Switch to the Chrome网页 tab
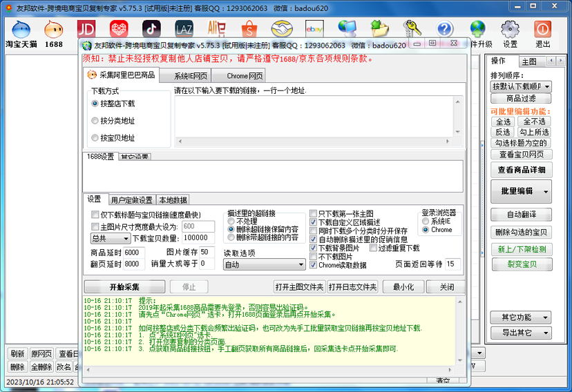This screenshot has width=572, height=392. [244, 76]
